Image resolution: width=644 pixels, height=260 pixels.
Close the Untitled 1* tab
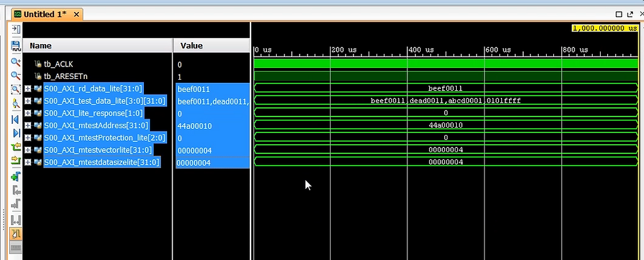[x=76, y=14]
